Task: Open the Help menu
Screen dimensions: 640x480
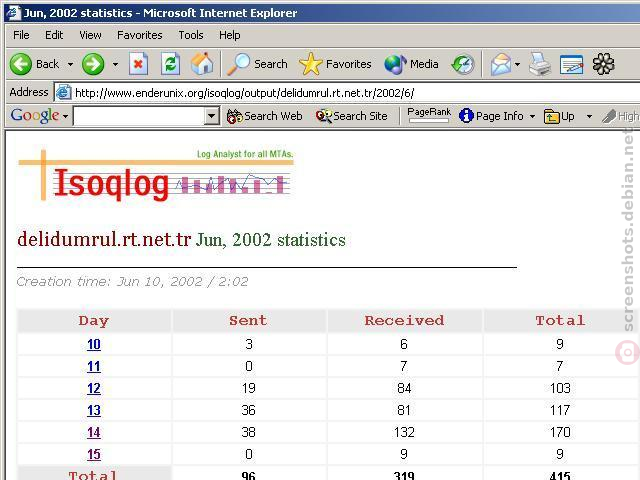Action: coord(229,35)
